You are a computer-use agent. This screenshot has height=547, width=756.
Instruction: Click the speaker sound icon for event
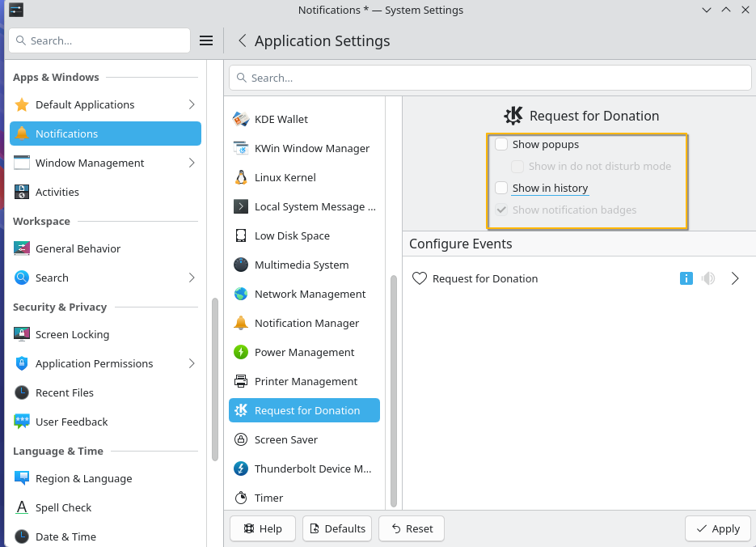(x=708, y=278)
